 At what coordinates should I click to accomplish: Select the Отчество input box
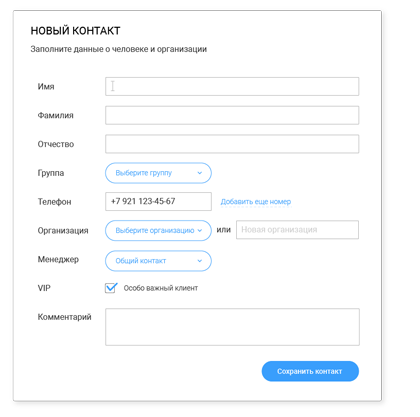[x=232, y=144]
